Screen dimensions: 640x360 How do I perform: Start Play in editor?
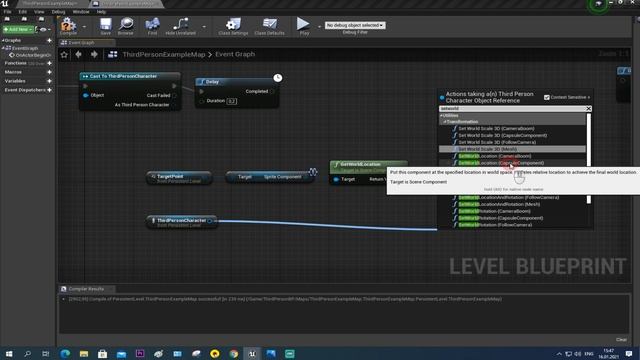pyautogui.click(x=303, y=24)
